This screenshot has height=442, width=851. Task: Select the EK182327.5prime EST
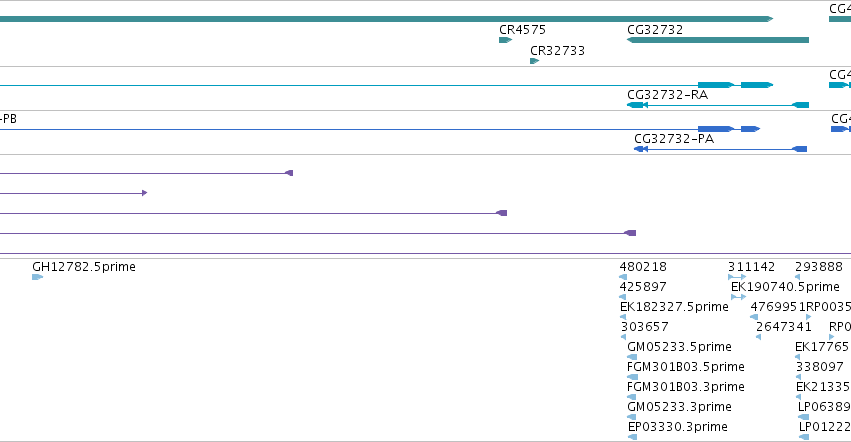coord(674,307)
